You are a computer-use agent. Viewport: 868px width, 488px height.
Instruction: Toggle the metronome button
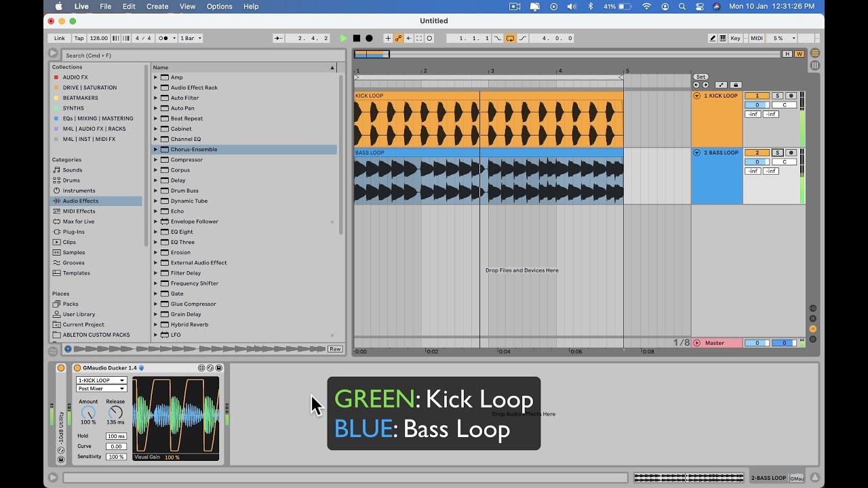[x=166, y=39]
